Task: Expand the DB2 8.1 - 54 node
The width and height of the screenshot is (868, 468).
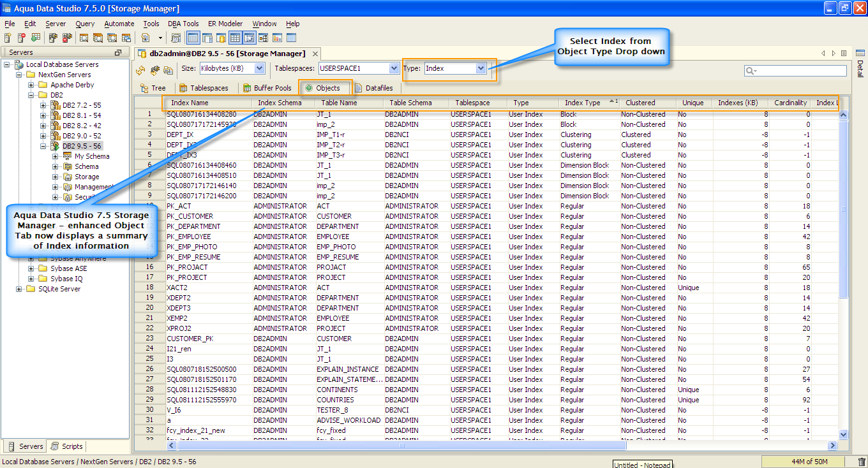Action: click(43, 115)
